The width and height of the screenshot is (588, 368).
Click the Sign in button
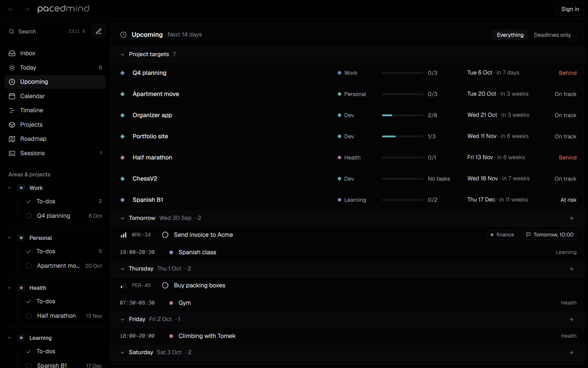tap(570, 9)
